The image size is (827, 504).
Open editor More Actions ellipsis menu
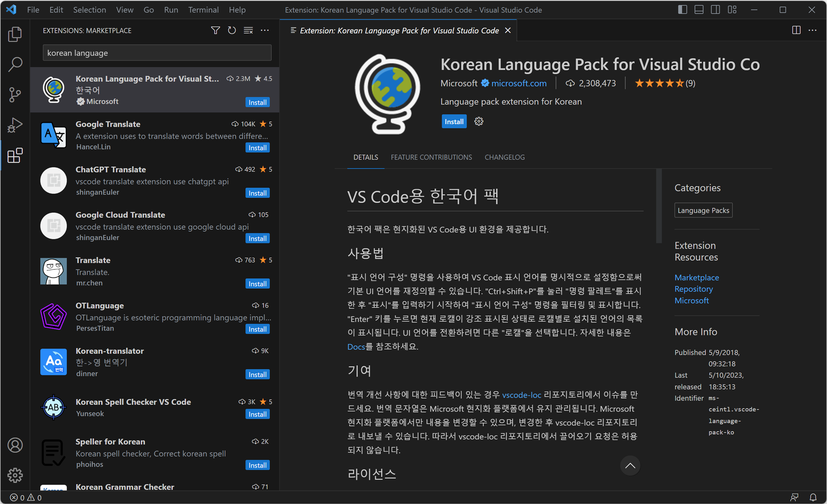pos(812,31)
